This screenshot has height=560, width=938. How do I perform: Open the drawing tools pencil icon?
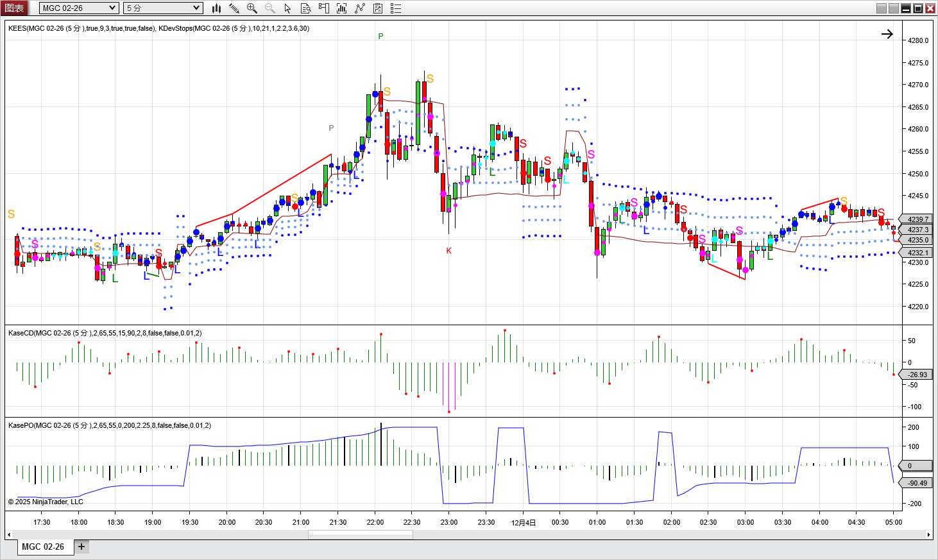pos(234,8)
